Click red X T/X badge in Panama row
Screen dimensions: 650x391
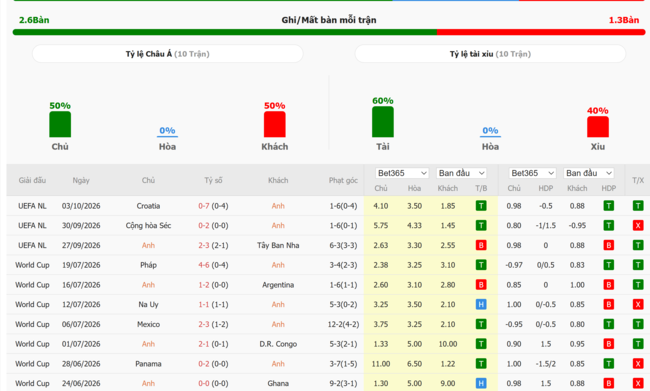pyautogui.click(x=638, y=364)
